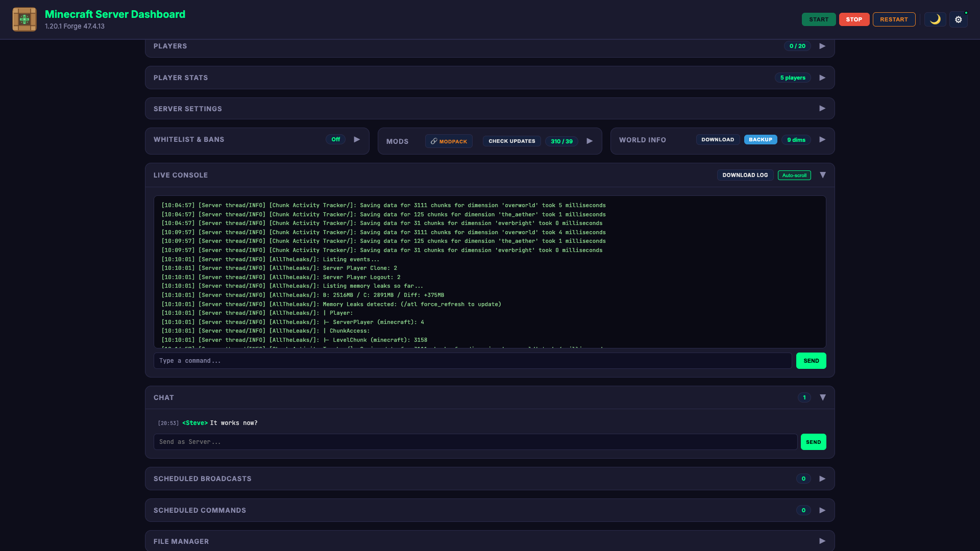Image resolution: width=980 pixels, height=551 pixels.
Task: Expand the Scheduled Commands panel
Action: click(822, 510)
